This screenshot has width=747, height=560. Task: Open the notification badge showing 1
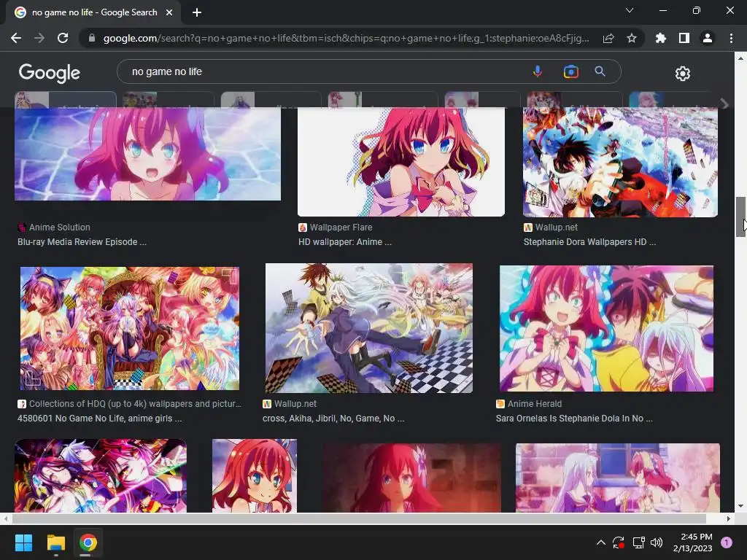(x=727, y=542)
